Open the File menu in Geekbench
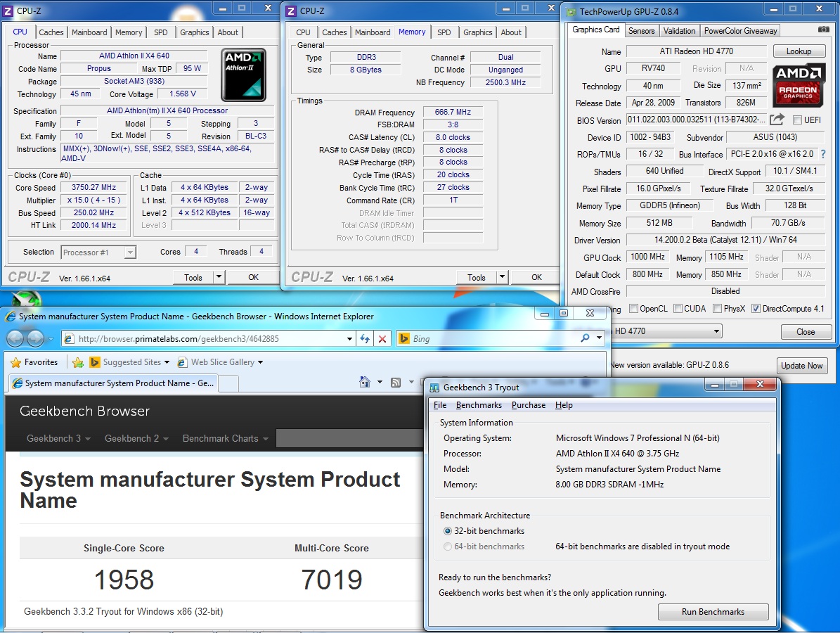The image size is (840, 633). tap(440, 405)
